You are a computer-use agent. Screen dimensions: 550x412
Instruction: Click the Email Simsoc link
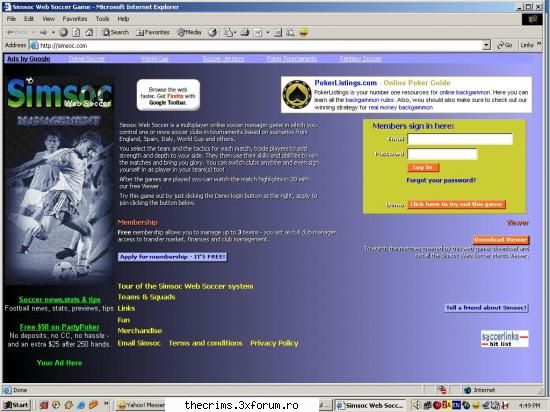(139, 343)
